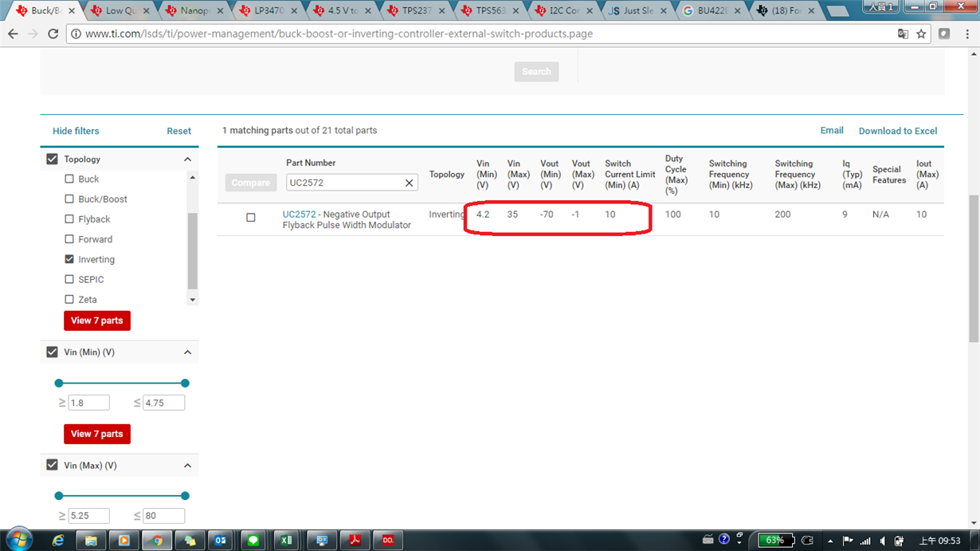Screen dimensions: 980x551
Task: Click the browser extension icon next to star
Action: [944, 34]
